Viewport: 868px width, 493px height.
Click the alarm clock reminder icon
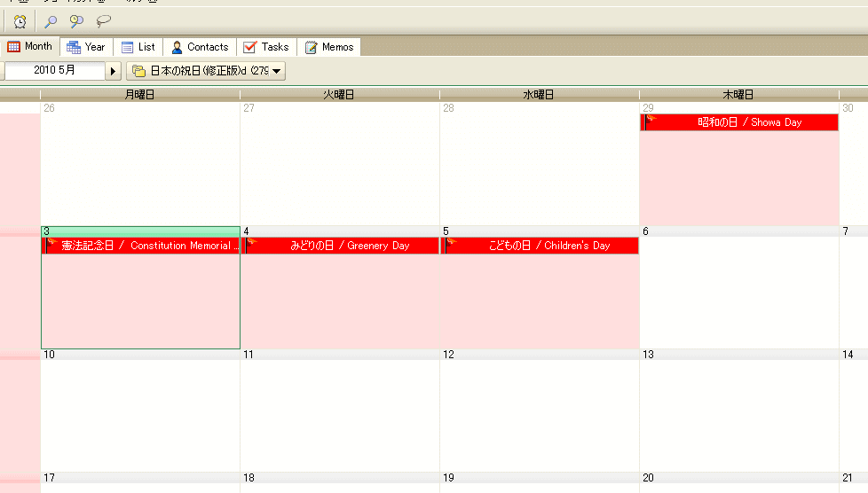pos(20,21)
